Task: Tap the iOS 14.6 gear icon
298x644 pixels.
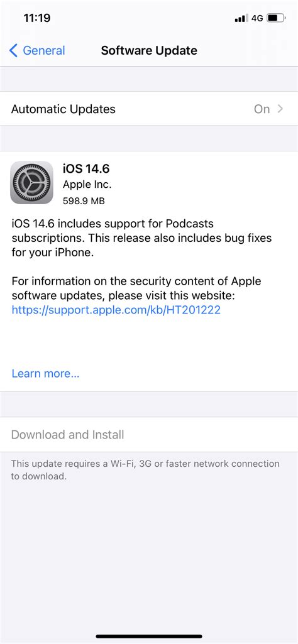Action: 31,182
